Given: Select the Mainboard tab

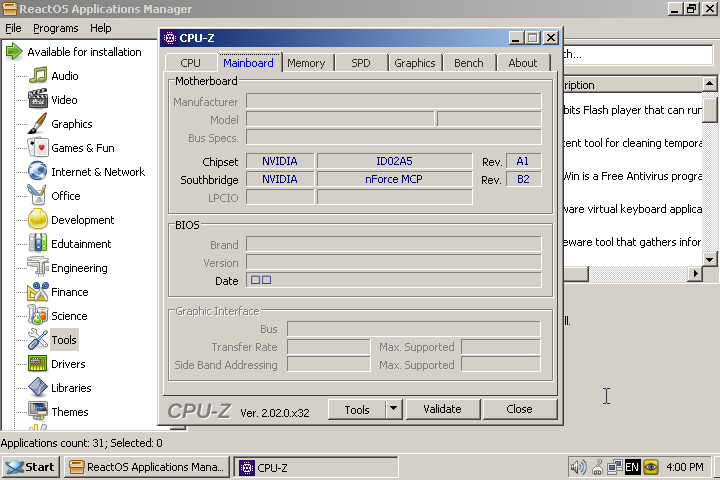Looking at the screenshot, I should pyautogui.click(x=248, y=62).
